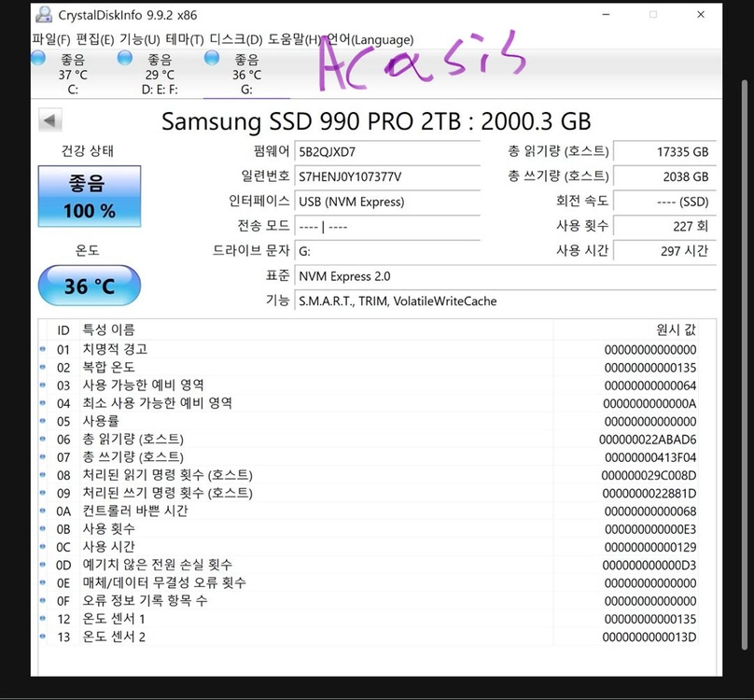754x700 pixels.
Task: Open the 테마(T) menu
Action: [185, 39]
